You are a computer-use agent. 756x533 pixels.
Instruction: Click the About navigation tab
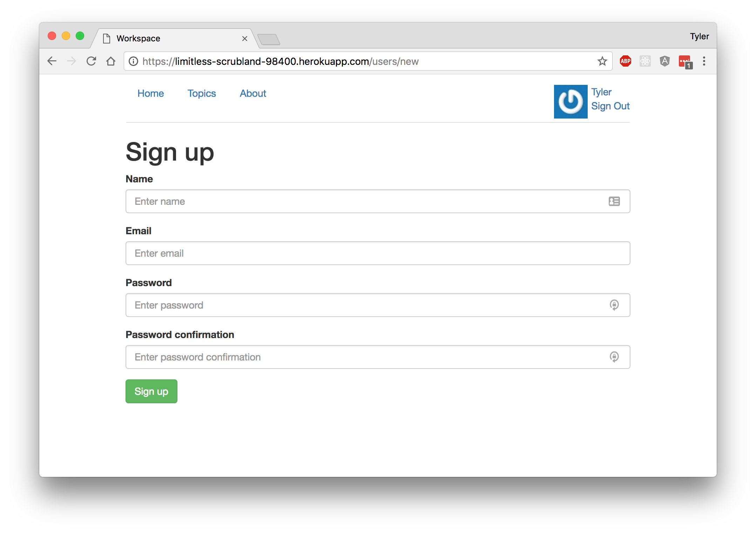coord(252,93)
